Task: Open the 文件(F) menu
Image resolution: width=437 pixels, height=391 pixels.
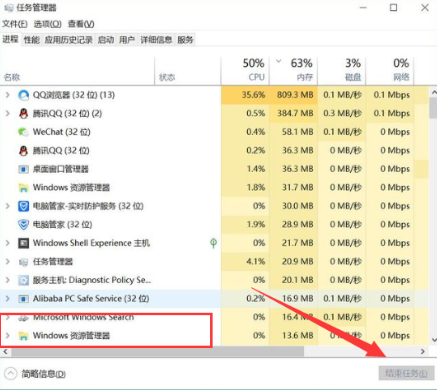Action: (x=15, y=24)
